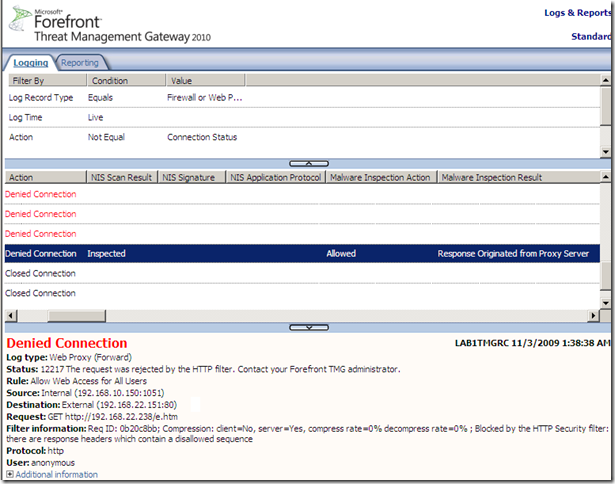Click the horizontal scrollbar thumb in log list

(x=76, y=315)
